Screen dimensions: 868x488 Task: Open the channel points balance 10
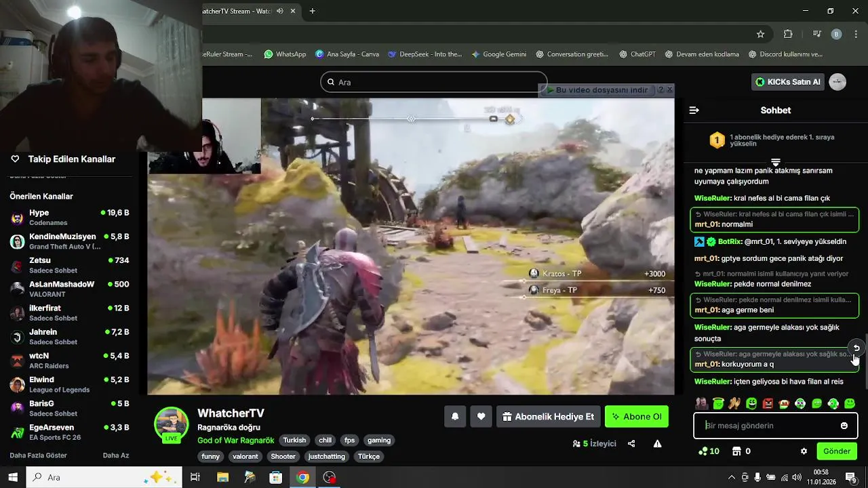pyautogui.click(x=709, y=451)
